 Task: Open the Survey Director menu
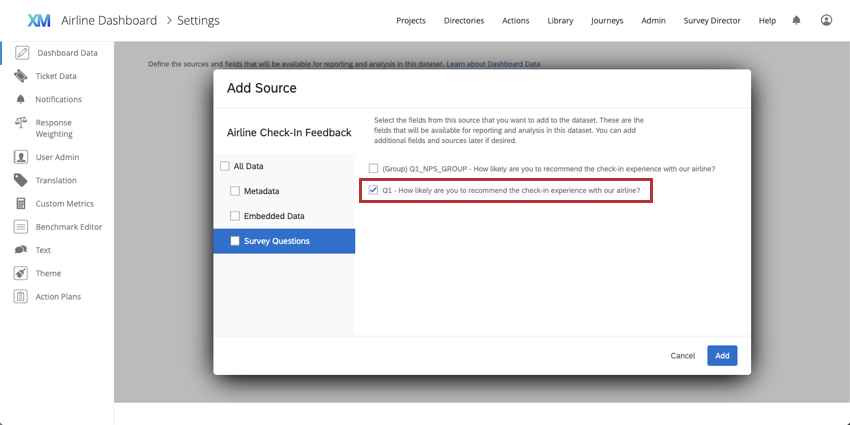click(x=712, y=21)
